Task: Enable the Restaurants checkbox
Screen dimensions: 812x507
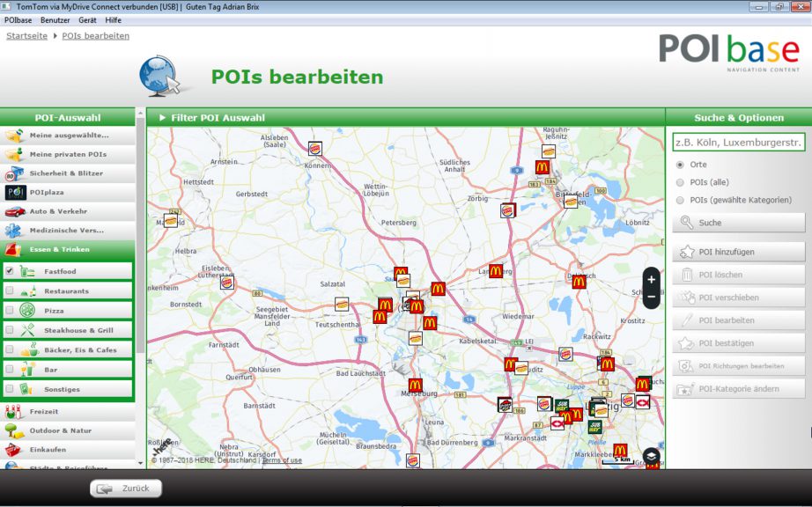Action: (x=10, y=290)
